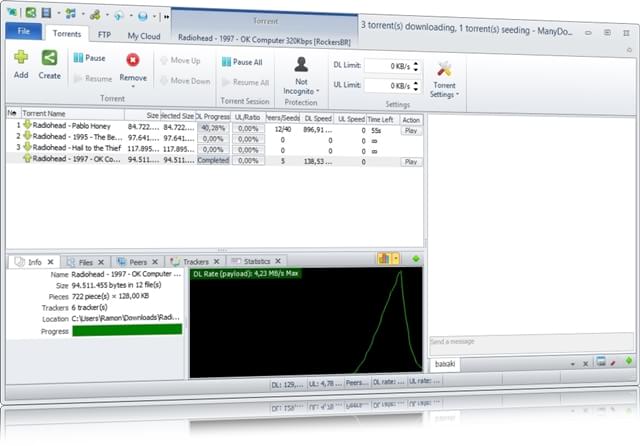Select the Radiohead - Pablo Honey torrent row
This screenshot has width=640, height=446.
(x=215, y=128)
